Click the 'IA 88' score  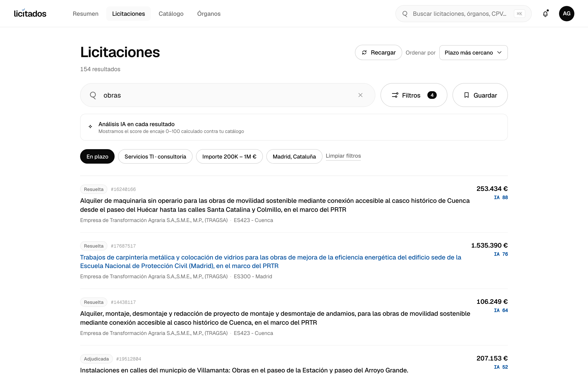[501, 197]
